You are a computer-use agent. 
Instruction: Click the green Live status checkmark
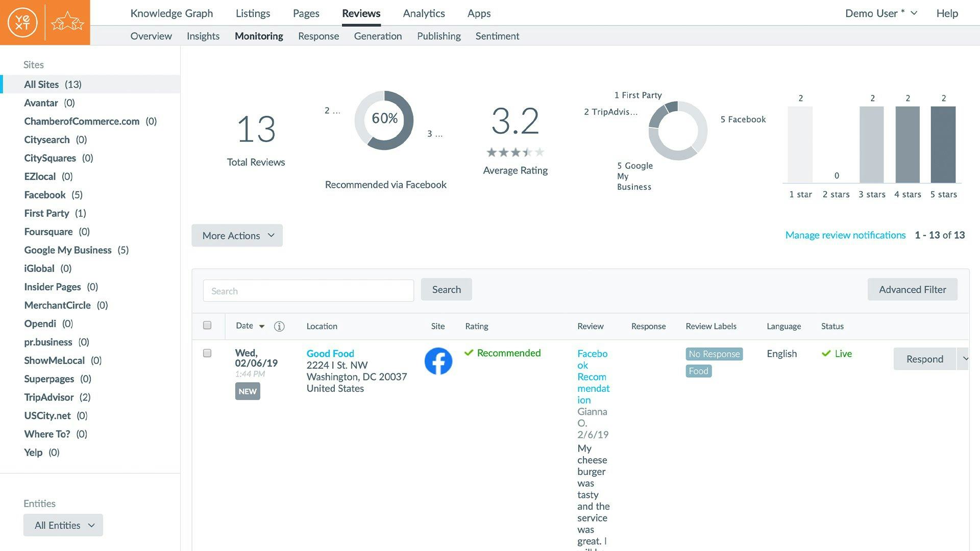point(826,354)
